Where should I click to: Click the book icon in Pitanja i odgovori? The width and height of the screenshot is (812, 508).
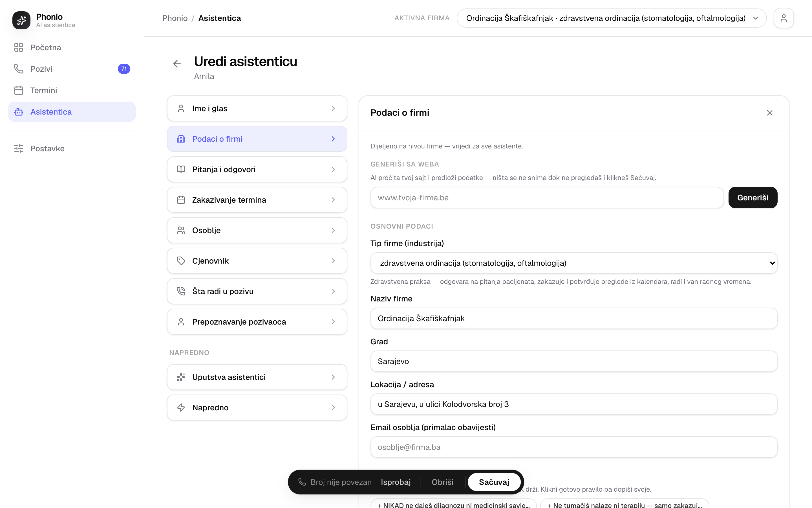pos(181,169)
